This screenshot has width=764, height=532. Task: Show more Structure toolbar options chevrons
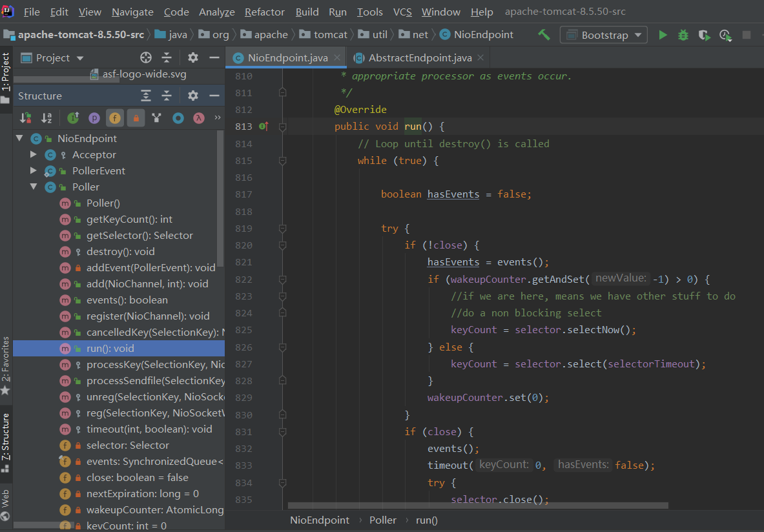tap(217, 118)
